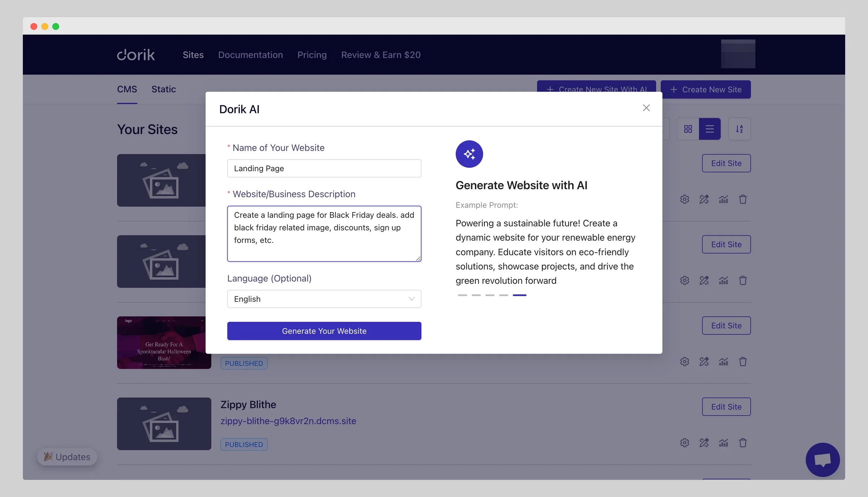This screenshot has height=497, width=868.
Task: Open settings gear of the topmost site row
Action: click(x=684, y=199)
